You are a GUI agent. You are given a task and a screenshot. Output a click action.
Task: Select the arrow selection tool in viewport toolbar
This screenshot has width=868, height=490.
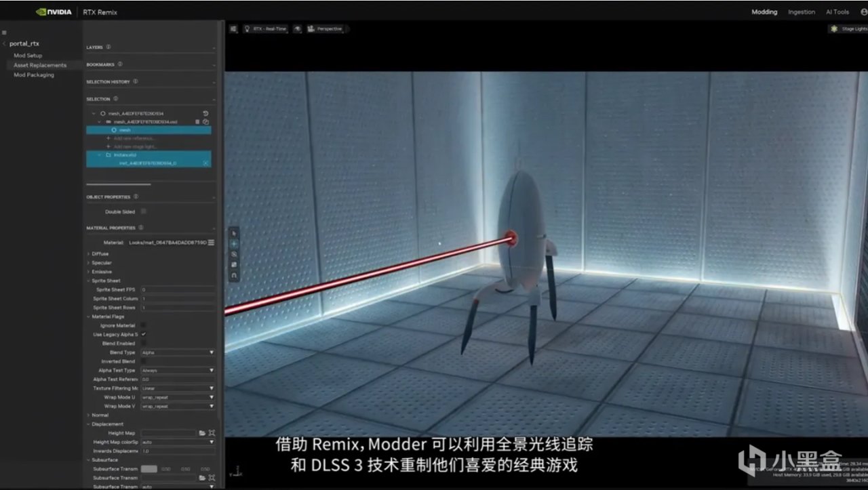(x=234, y=233)
